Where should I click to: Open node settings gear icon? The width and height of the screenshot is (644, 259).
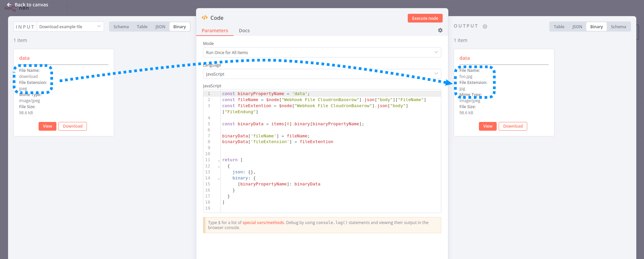click(440, 30)
